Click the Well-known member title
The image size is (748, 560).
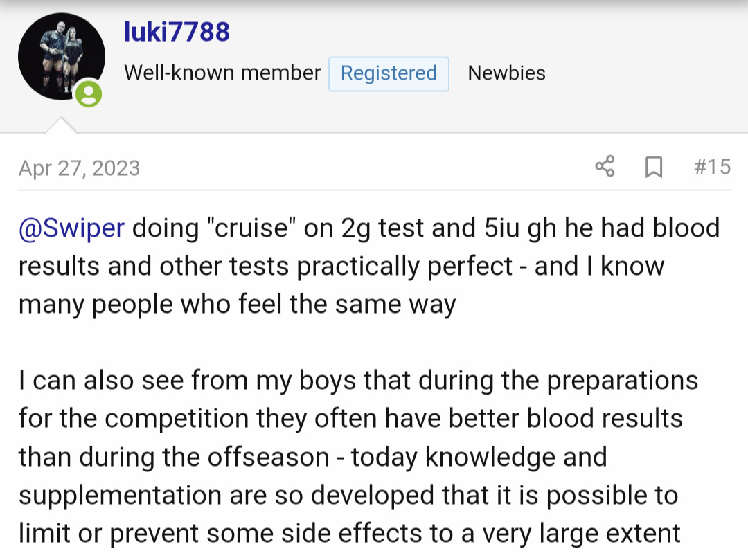tap(222, 73)
